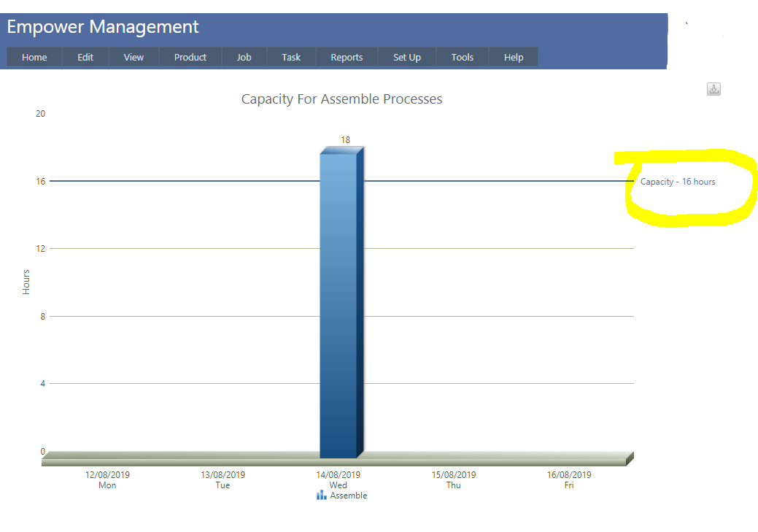
Task: Open the Tools menu
Action: (462, 57)
